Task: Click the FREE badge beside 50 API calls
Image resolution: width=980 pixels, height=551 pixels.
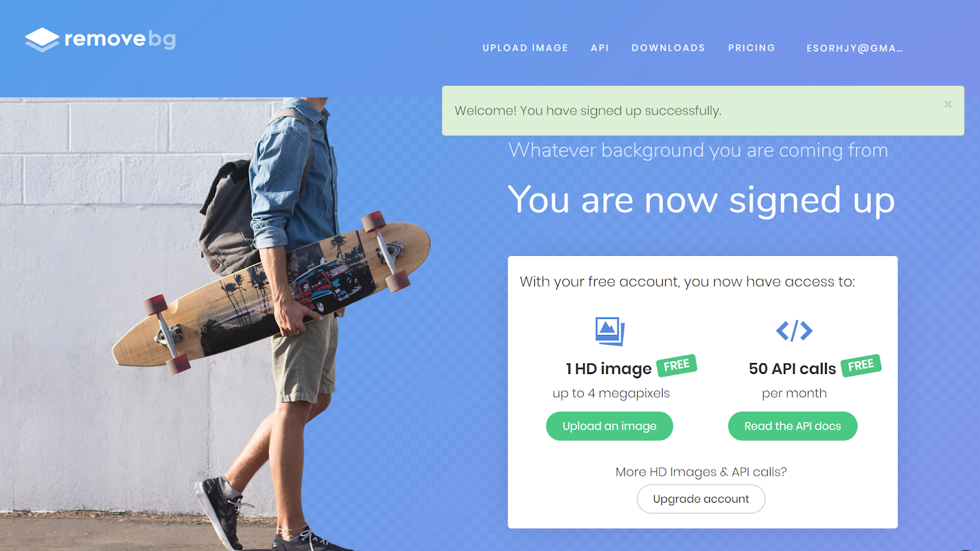Action: pos(861,365)
